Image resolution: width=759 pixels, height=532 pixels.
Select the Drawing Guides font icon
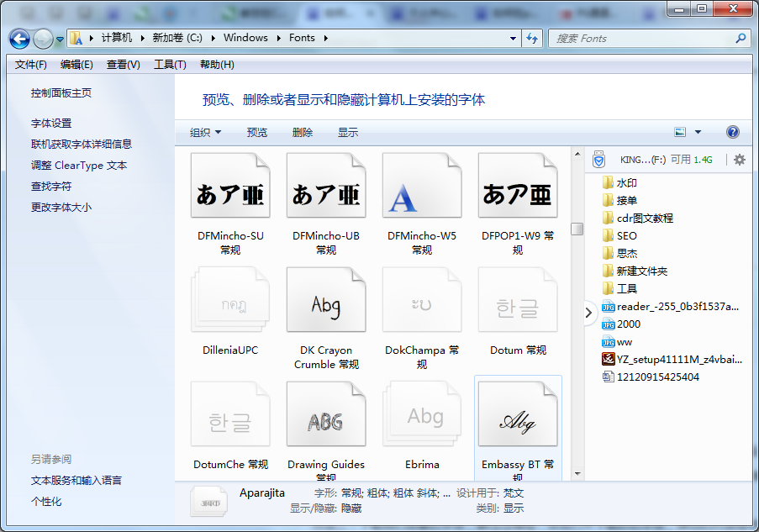326,413
